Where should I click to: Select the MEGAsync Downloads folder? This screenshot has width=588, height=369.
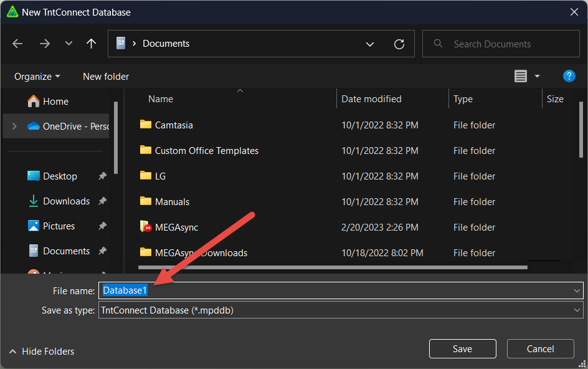point(201,252)
